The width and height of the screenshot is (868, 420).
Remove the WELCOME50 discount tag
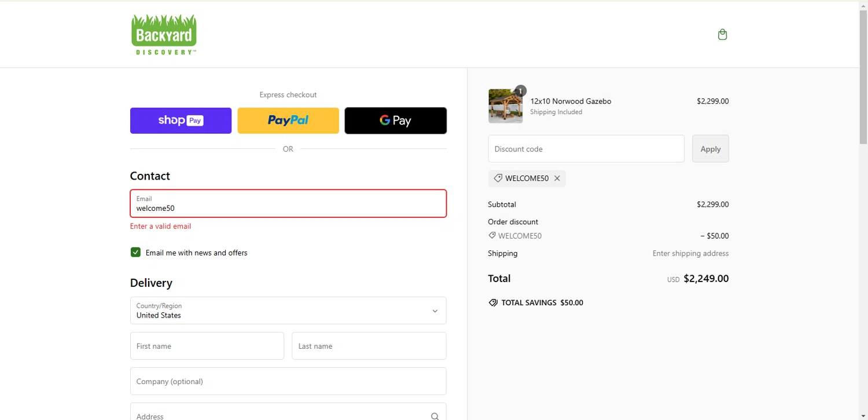pos(557,178)
